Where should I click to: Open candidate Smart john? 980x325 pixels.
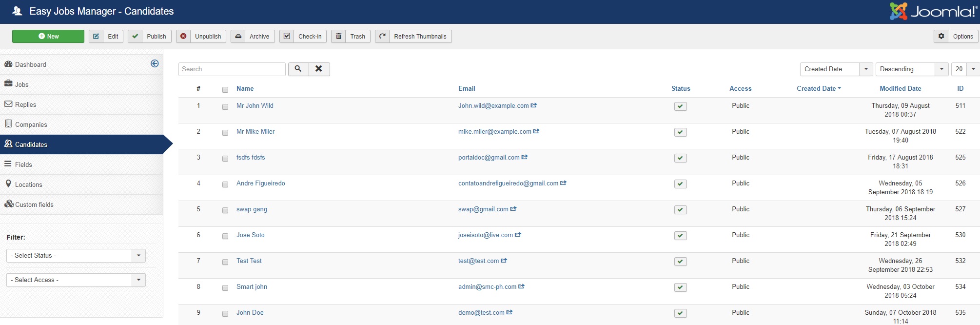pos(252,286)
